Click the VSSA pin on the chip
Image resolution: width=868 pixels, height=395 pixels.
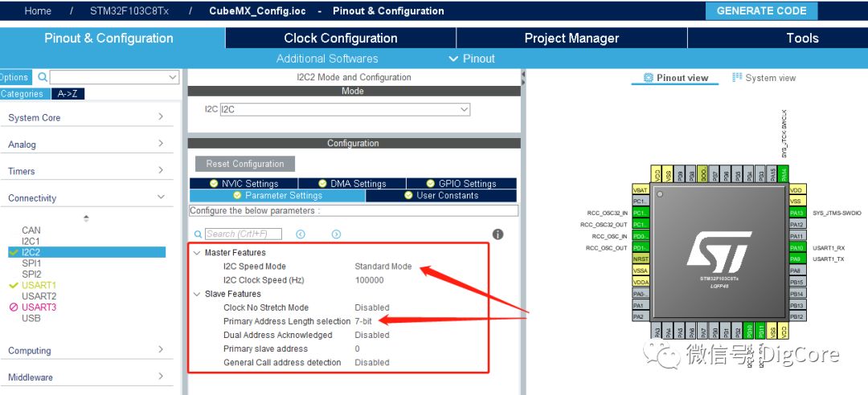640,271
